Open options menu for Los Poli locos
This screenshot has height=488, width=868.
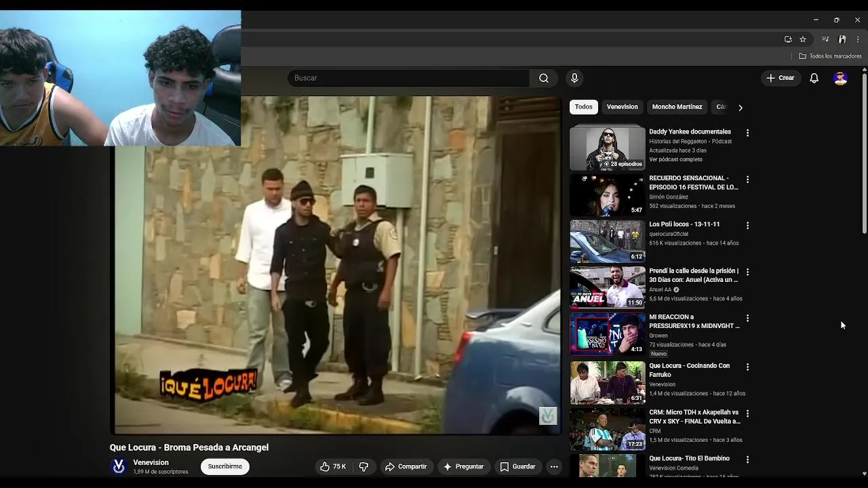pyautogui.click(x=747, y=225)
